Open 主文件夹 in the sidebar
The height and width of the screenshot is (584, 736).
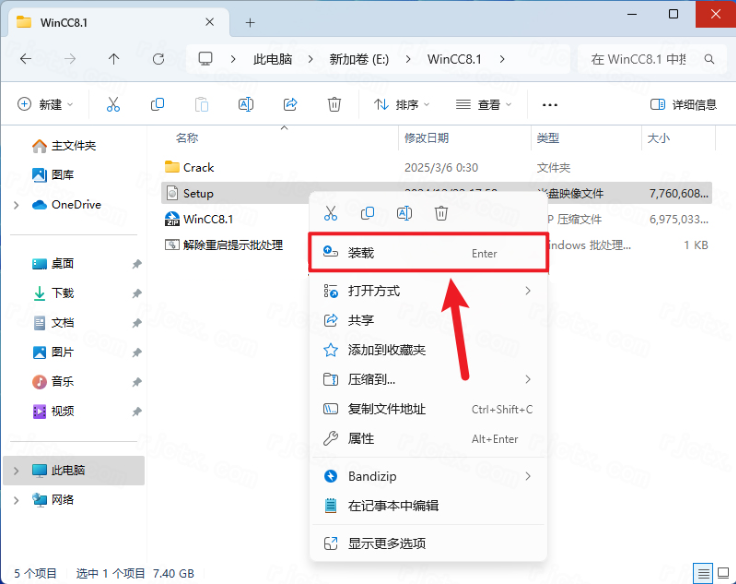(64, 146)
